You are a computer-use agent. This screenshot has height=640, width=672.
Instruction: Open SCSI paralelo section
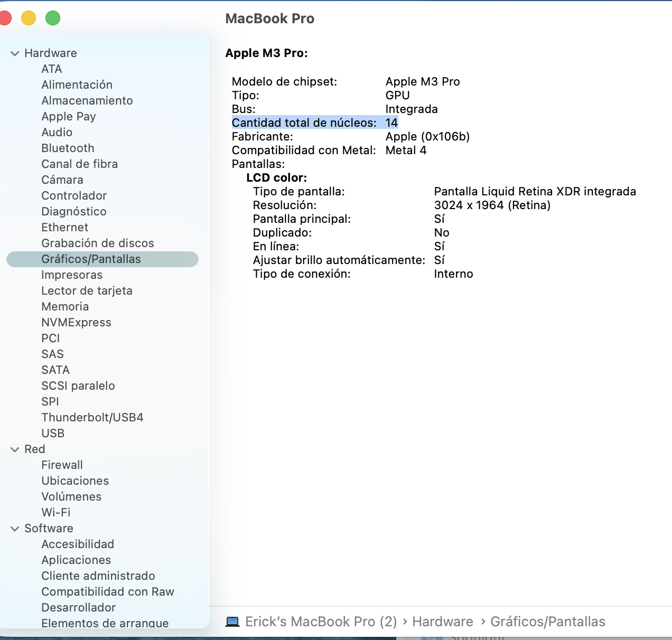(x=78, y=386)
